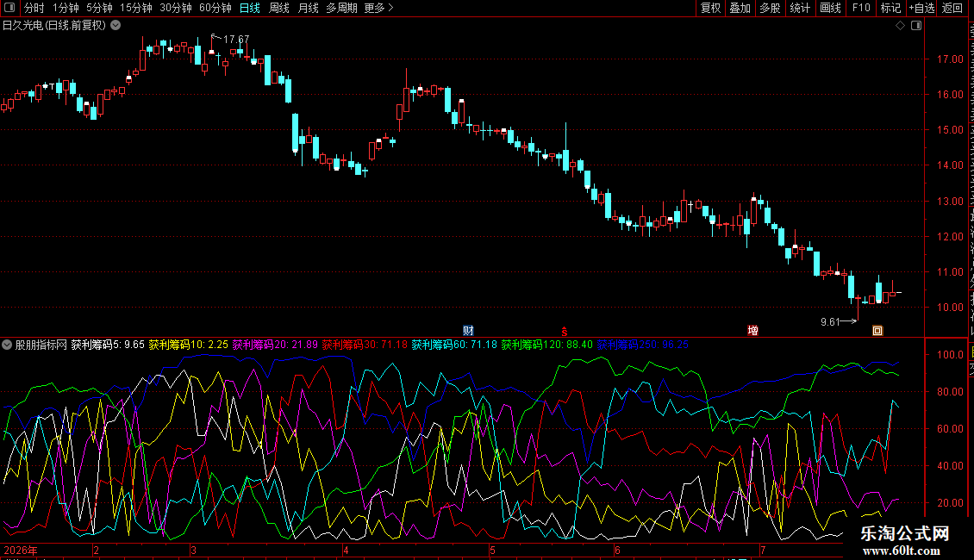The height and width of the screenshot is (560, 974).
Task: Select the 60分钟 period tab
Action: coord(215,8)
